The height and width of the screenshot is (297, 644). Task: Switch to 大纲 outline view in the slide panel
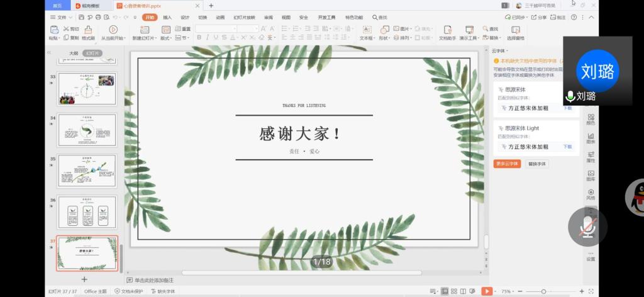(x=74, y=53)
